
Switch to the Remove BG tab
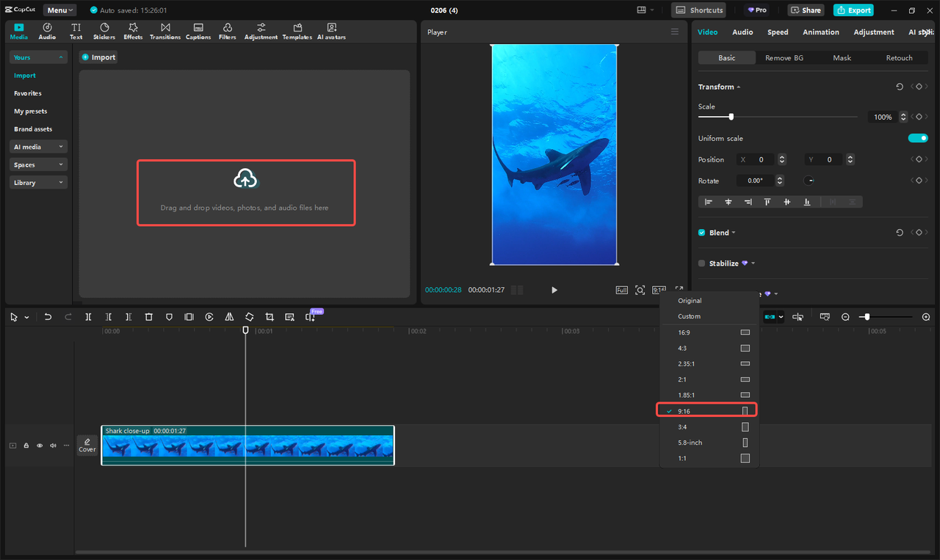click(x=784, y=57)
